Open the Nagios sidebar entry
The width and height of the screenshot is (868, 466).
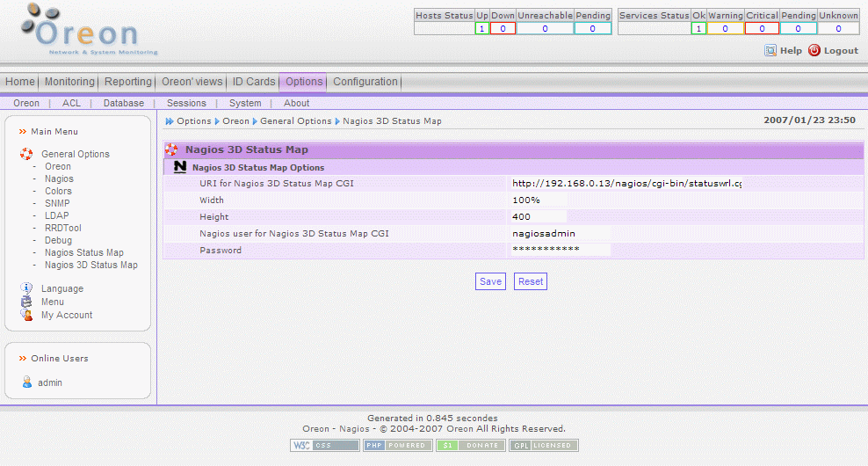59,178
